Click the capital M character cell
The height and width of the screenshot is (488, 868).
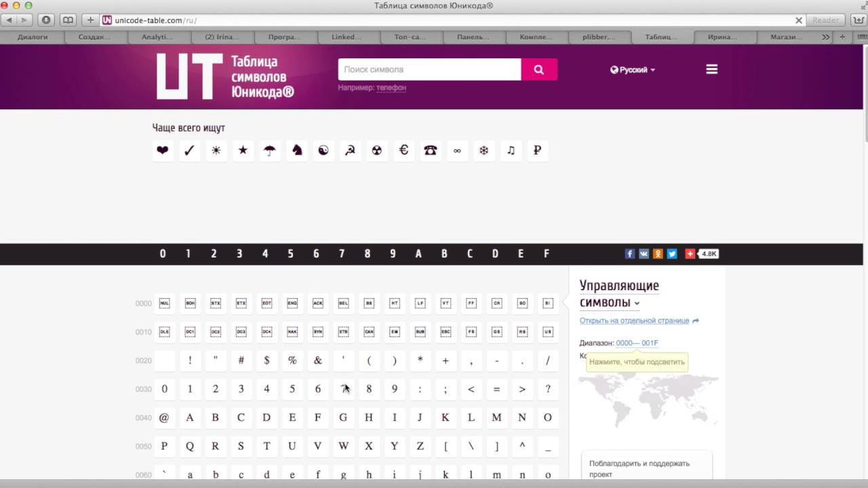point(496,418)
